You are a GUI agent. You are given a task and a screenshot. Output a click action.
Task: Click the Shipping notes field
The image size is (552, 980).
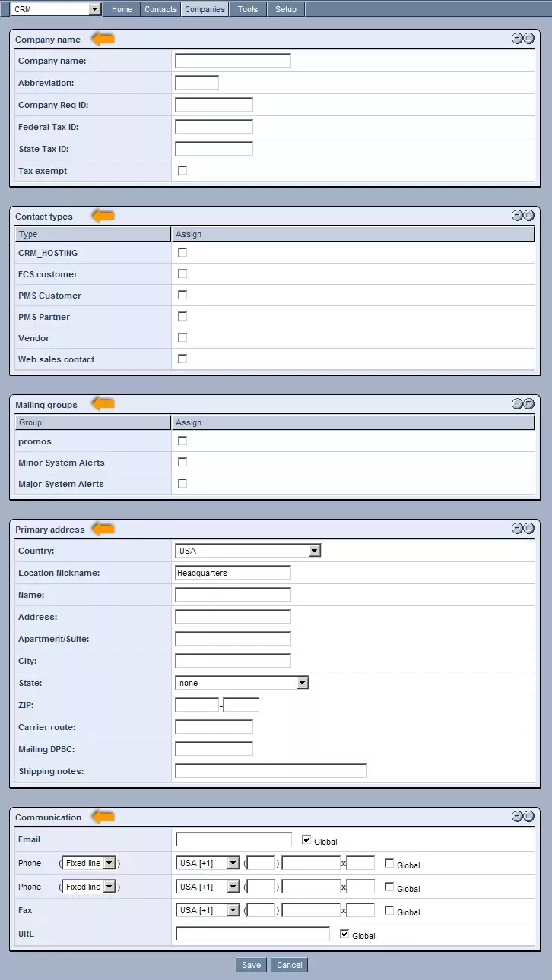pyautogui.click(x=271, y=771)
